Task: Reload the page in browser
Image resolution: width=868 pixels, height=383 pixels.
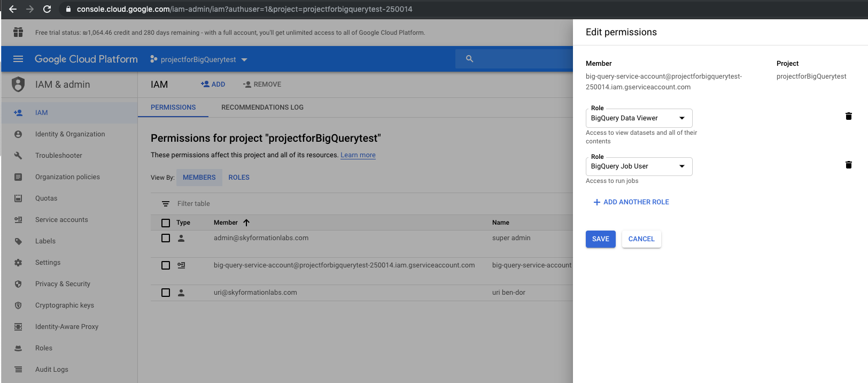Action: click(x=47, y=9)
